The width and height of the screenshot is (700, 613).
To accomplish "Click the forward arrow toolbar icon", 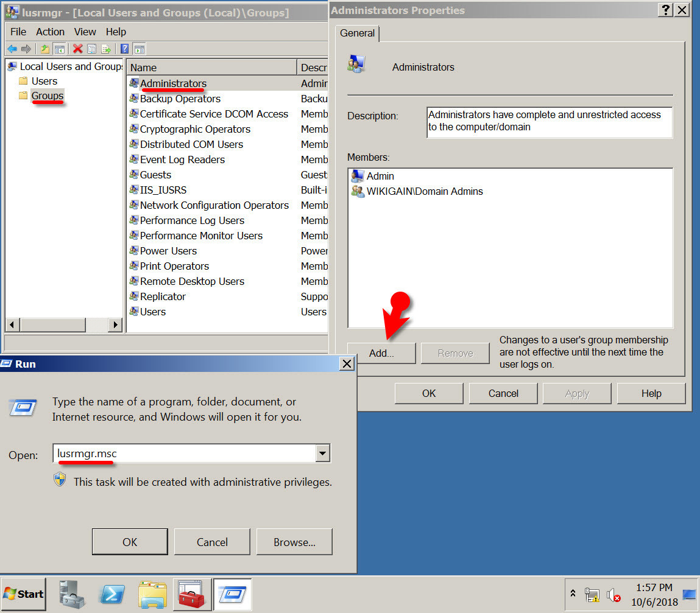I will (x=26, y=49).
